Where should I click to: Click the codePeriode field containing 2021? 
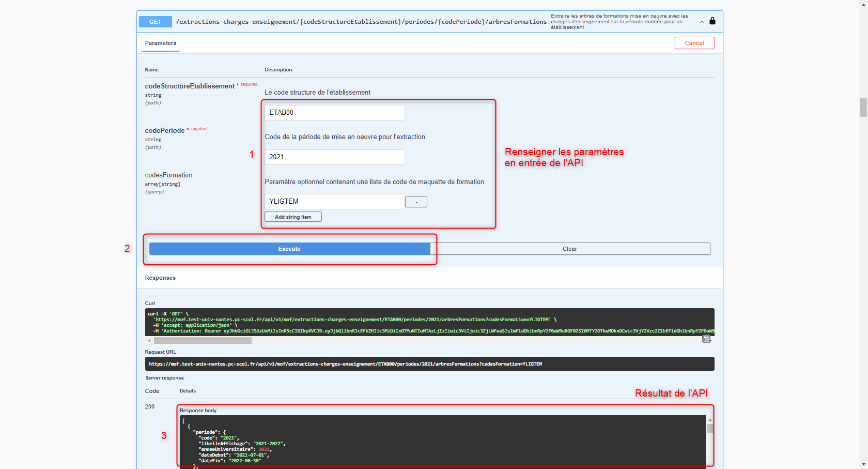[334, 157]
